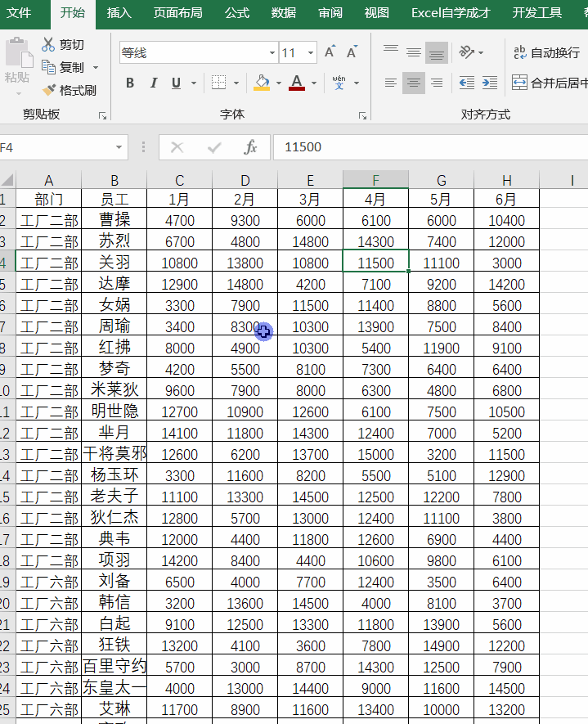The image size is (588, 724).
Task: Toggle Bold formatting
Action: 130,83
